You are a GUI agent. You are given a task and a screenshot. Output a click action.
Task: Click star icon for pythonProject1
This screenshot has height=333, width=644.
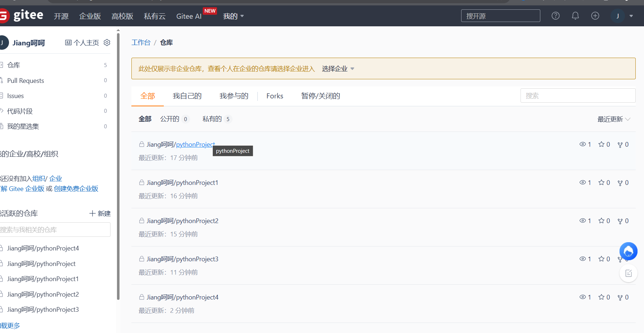point(602,182)
